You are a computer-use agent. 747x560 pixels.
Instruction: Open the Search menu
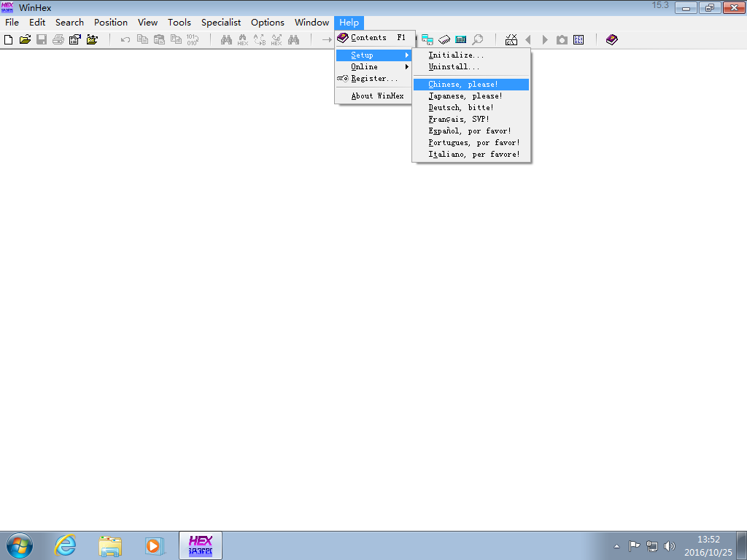click(69, 23)
